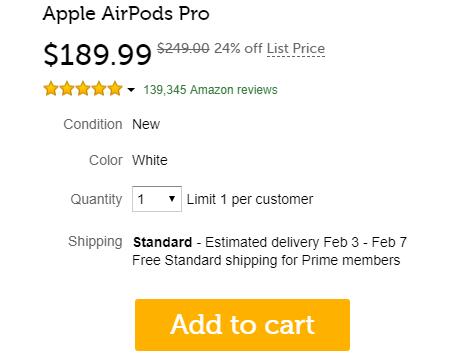454x362 pixels.
Task: Click the bold Standard shipping option
Action: [163, 242]
